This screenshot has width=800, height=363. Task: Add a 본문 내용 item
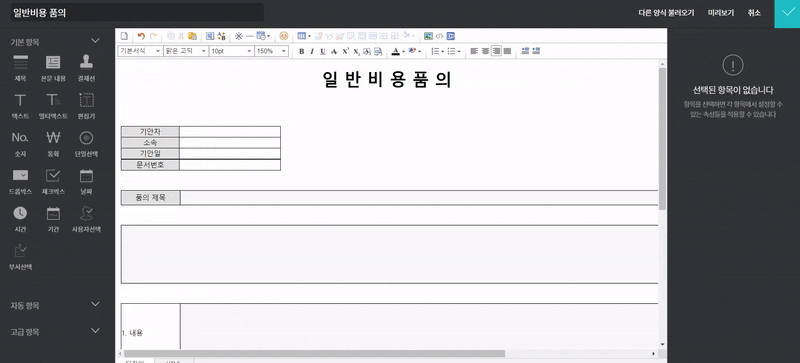point(53,68)
